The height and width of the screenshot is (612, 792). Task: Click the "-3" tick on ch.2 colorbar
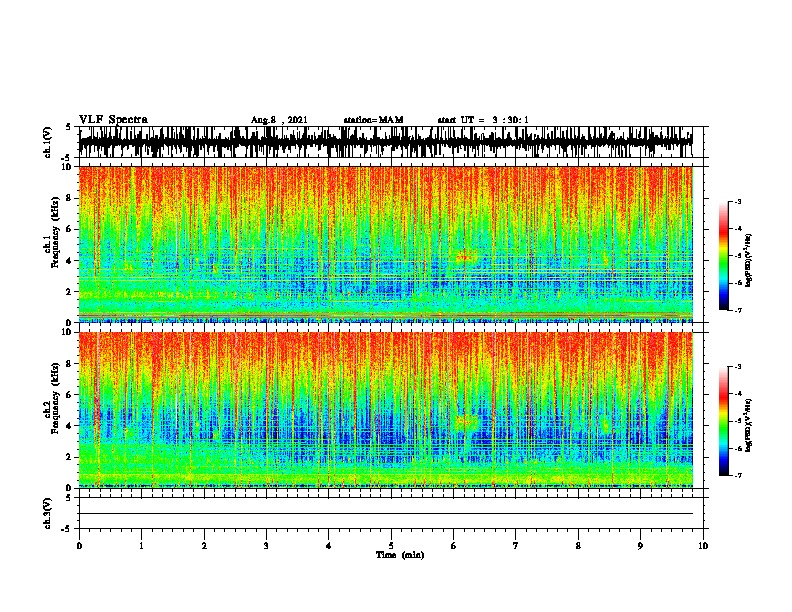(x=738, y=367)
